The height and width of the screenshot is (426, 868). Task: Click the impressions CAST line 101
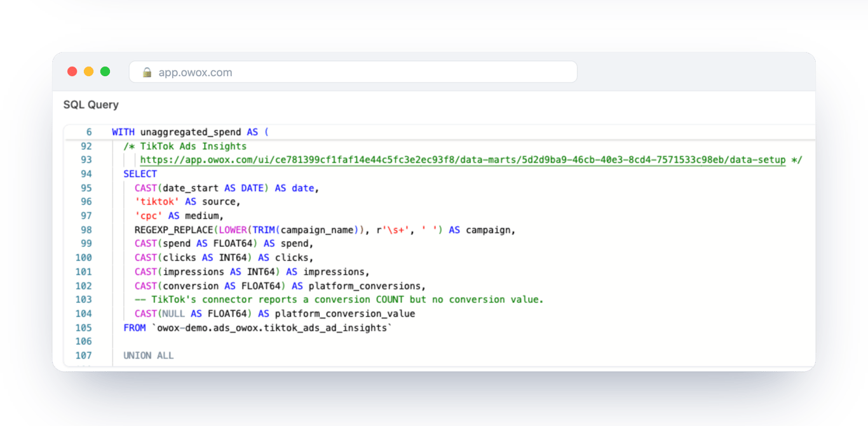[252, 272]
